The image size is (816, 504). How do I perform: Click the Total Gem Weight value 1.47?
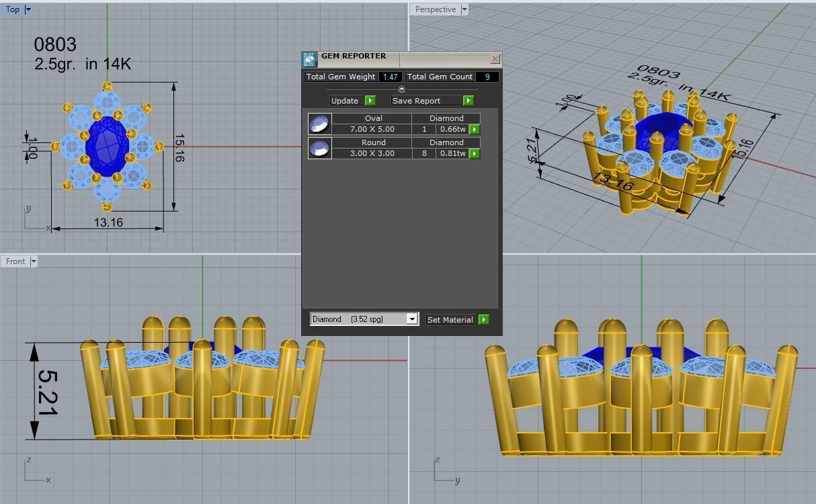391,77
